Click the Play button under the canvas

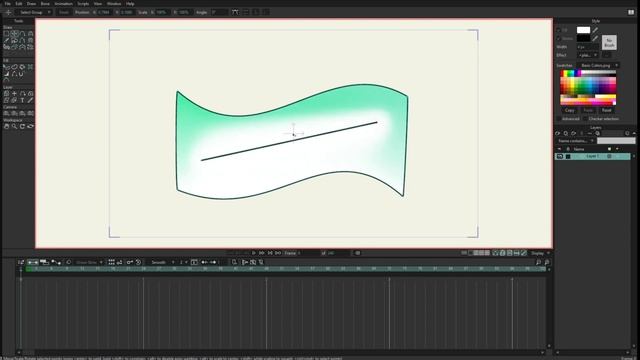pyautogui.click(x=253, y=253)
